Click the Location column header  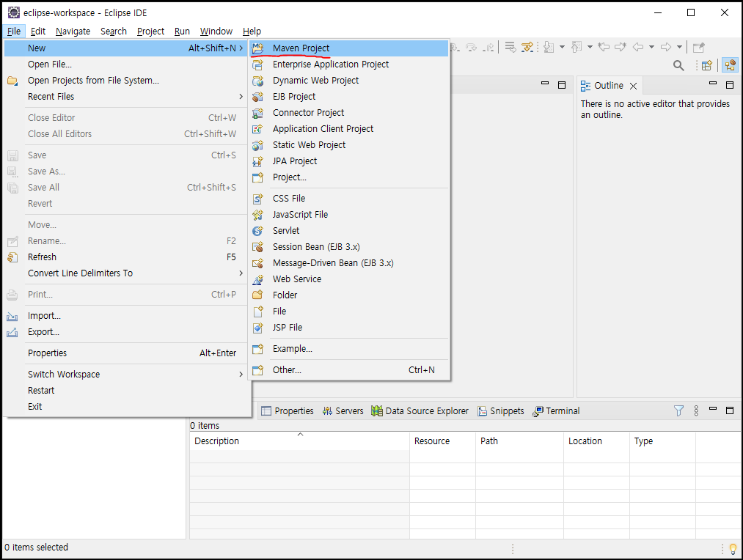pos(596,441)
